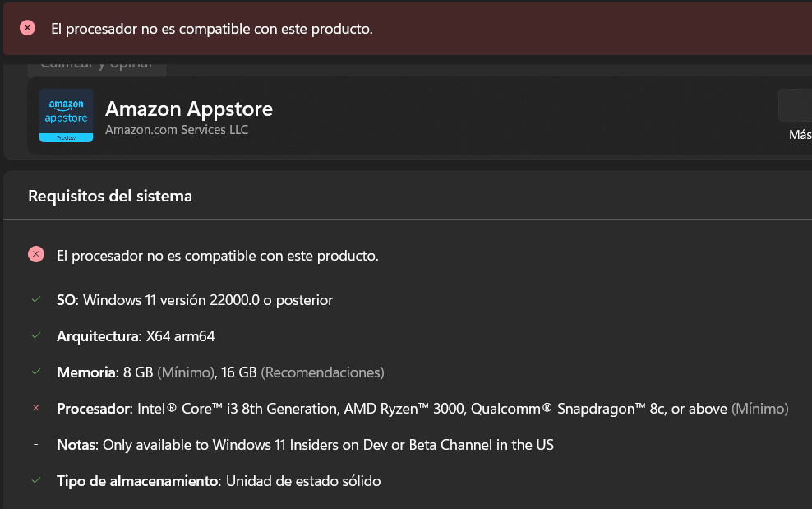Image resolution: width=812 pixels, height=509 pixels.
Task: Click the red X beside Procesador
Action: coord(35,409)
